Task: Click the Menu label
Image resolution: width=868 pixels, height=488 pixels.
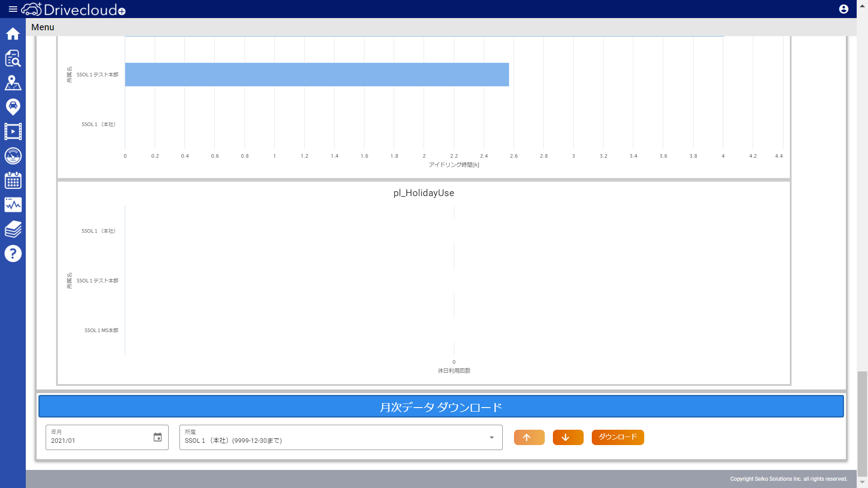Action: pos(42,27)
